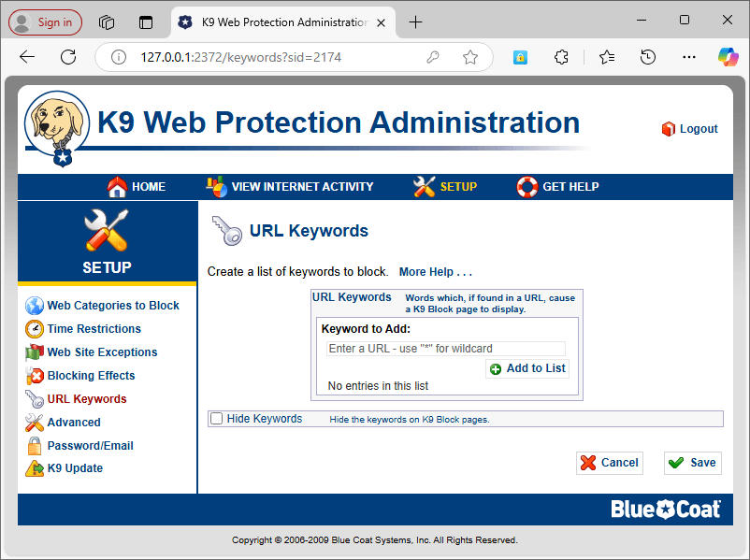
Task: Open the browser Extensions puzzle icon
Action: pos(561,57)
